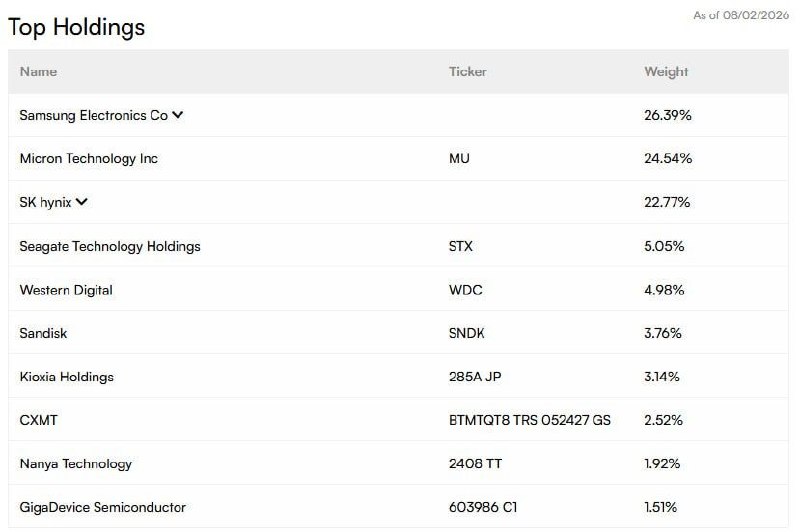800x532 pixels.
Task: Select the GigaDevice Semiconductor name
Action: click(103, 508)
